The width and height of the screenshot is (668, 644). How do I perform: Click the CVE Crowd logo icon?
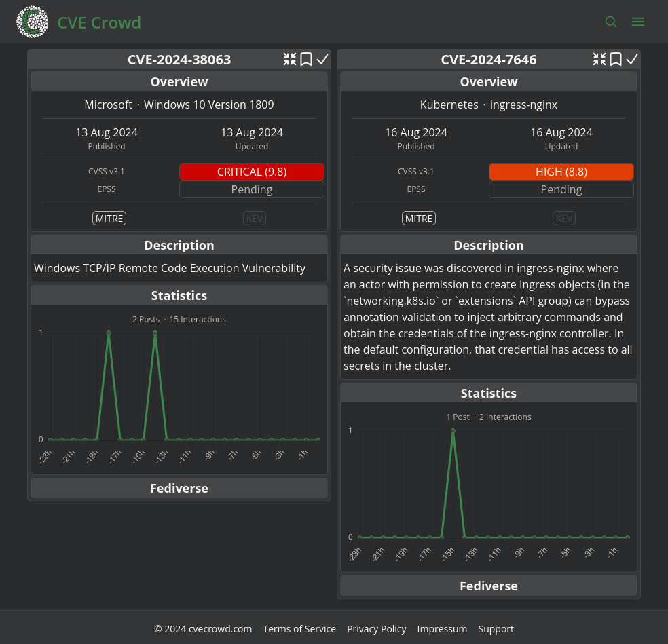(33, 22)
